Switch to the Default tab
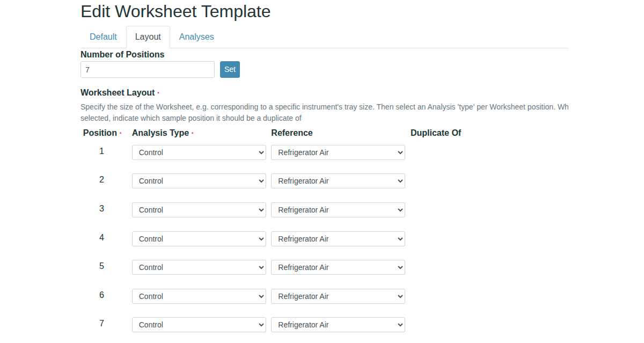The width and height of the screenshot is (644, 343). pos(103,37)
